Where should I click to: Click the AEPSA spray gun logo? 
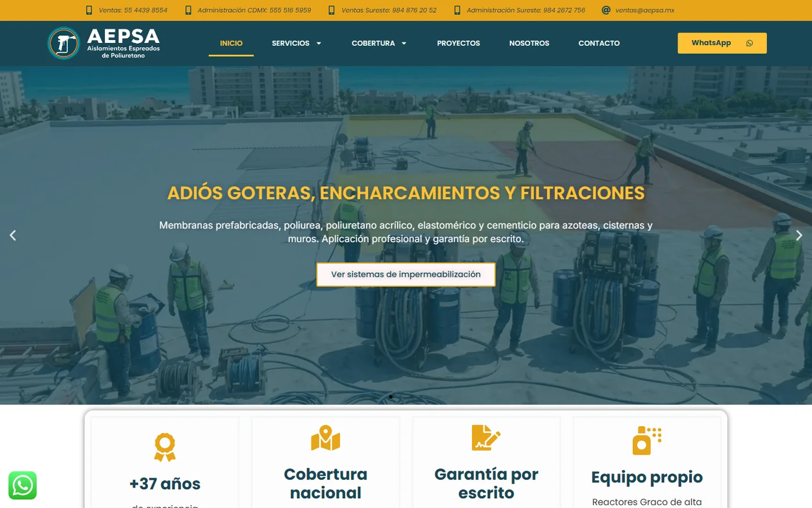(63, 43)
